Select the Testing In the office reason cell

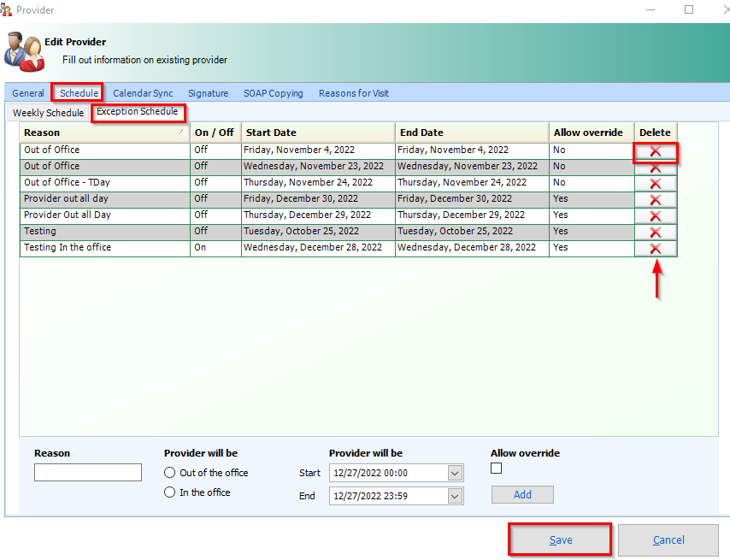(105, 248)
